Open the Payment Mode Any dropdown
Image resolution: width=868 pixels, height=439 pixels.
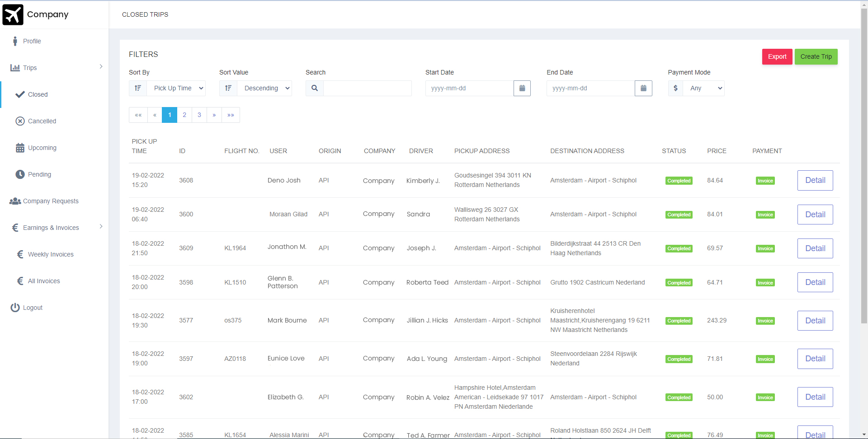coord(704,89)
